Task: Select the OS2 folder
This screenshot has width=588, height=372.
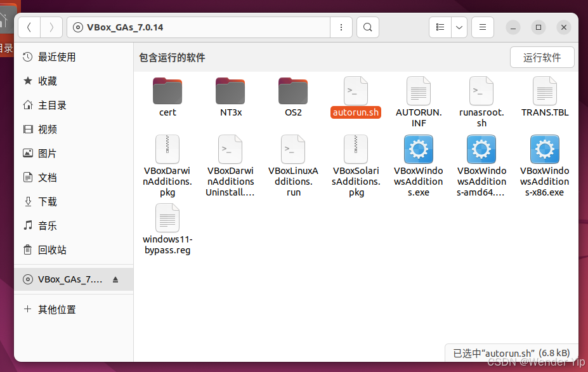Action: (x=293, y=97)
